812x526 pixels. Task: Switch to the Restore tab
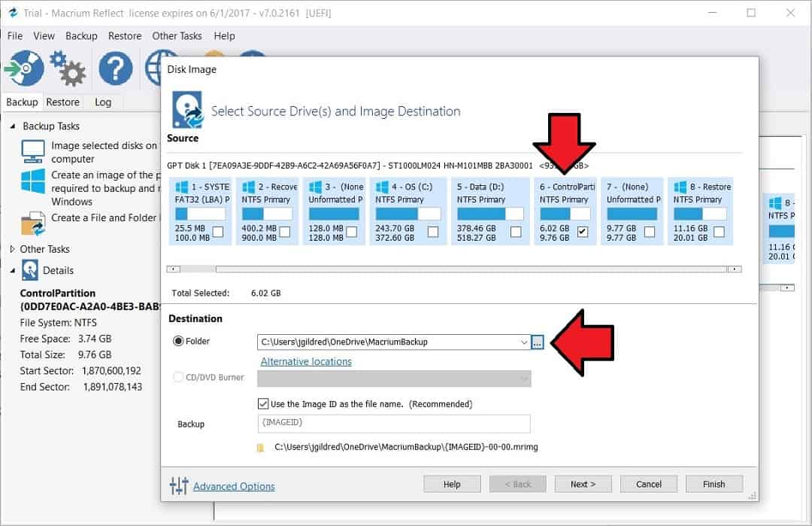pos(62,102)
